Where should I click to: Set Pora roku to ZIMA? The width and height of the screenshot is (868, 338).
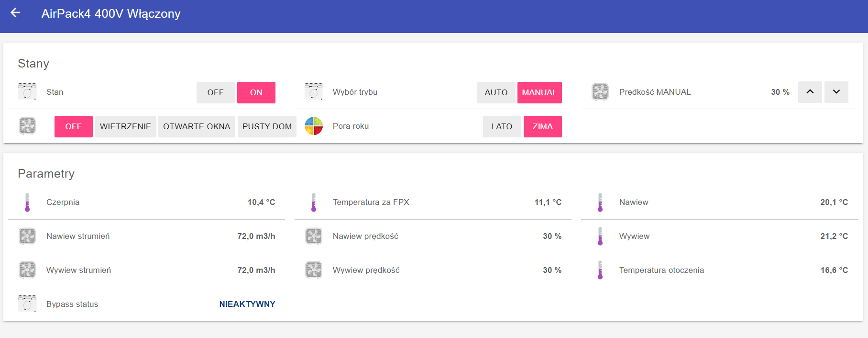tap(543, 126)
